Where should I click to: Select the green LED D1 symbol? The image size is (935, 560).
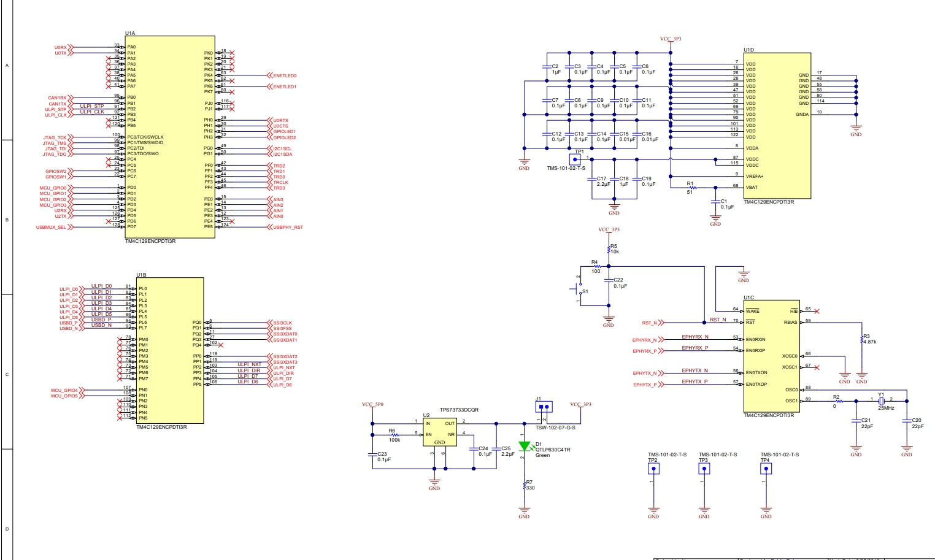pyautogui.click(x=524, y=447)
